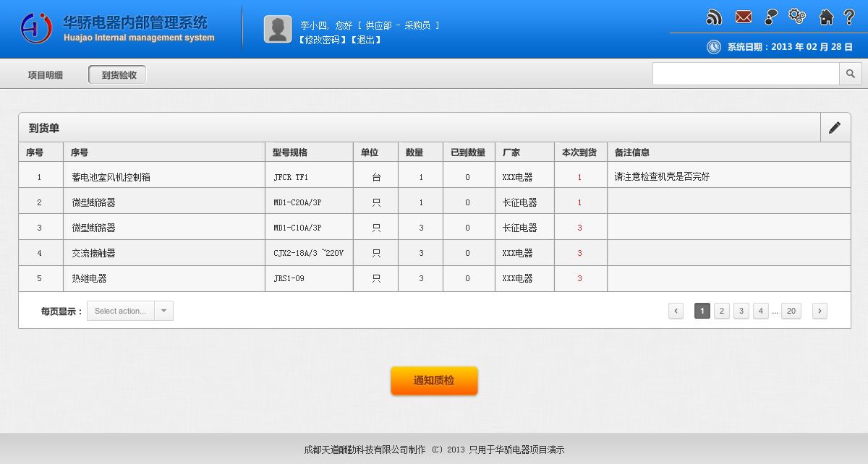Click model cell MD1-C10A/3P
This screenshot has height=464, width=868.
pos(297,228)
